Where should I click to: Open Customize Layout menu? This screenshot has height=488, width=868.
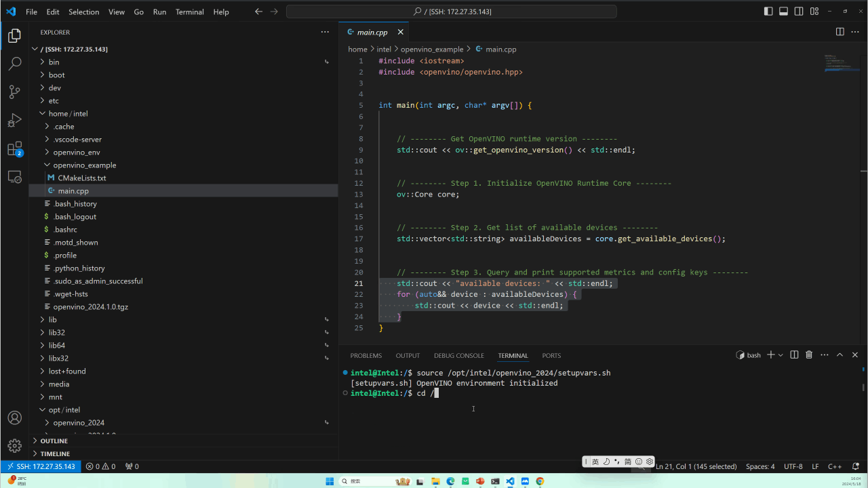[x=814, y=12]
